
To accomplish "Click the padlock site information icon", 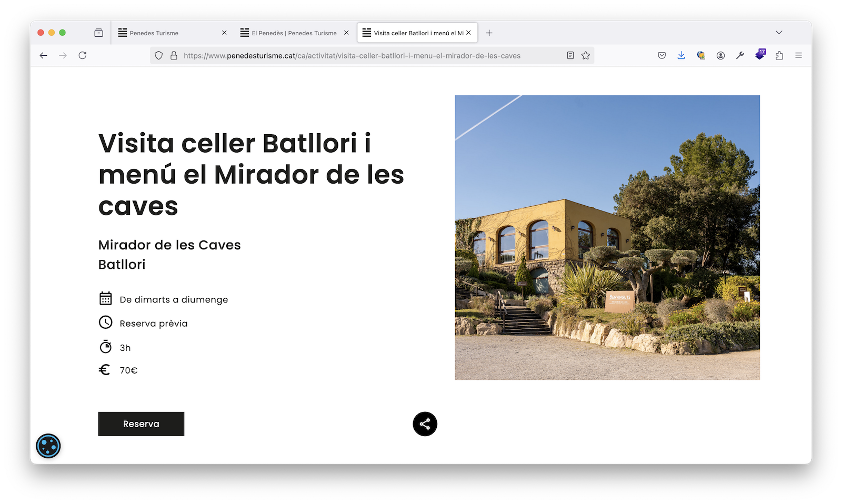I will (174, 56).
